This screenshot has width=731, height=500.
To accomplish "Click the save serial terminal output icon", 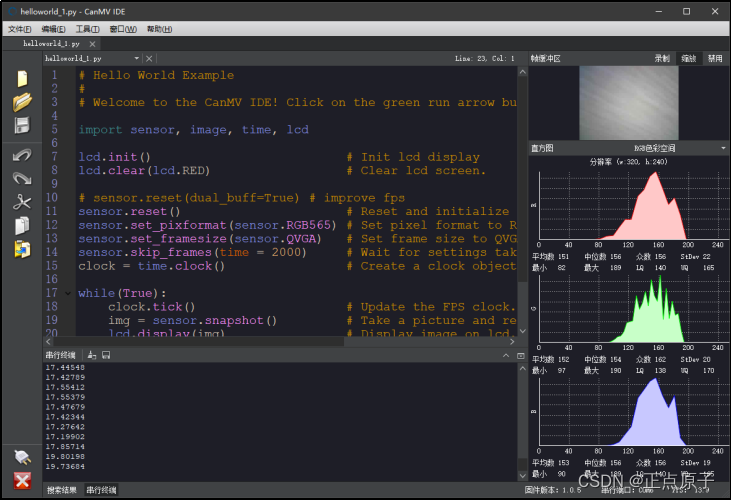I will [106, 355].
